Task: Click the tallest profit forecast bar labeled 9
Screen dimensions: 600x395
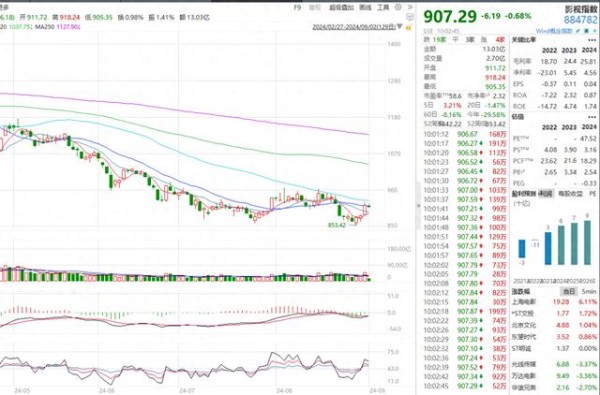Action: [x=587, y=243]
